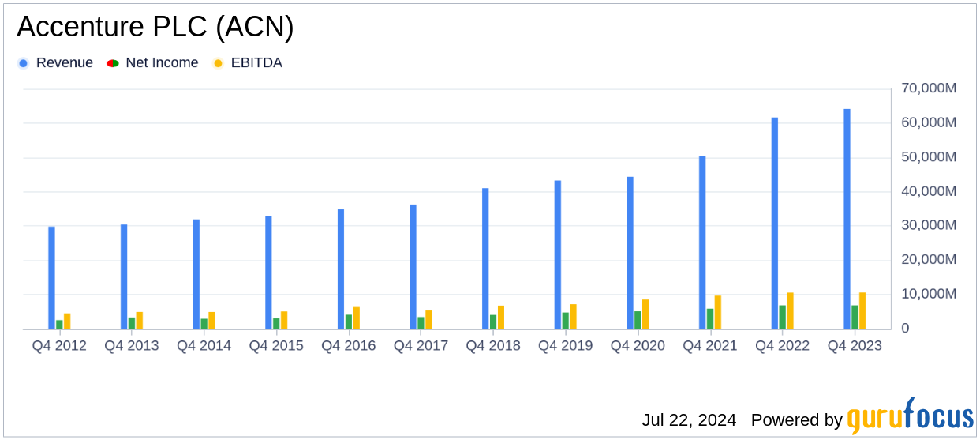Select the Q4 2022 blue Revenue bar
The width and height of the screenshot is (980, 440).
tap(775, 224)
